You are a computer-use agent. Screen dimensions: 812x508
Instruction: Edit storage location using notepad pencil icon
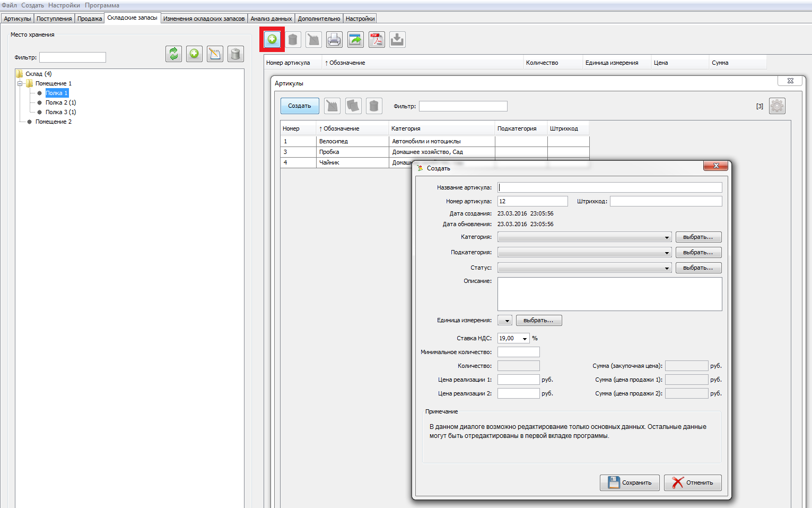click(x=215, y=54)
